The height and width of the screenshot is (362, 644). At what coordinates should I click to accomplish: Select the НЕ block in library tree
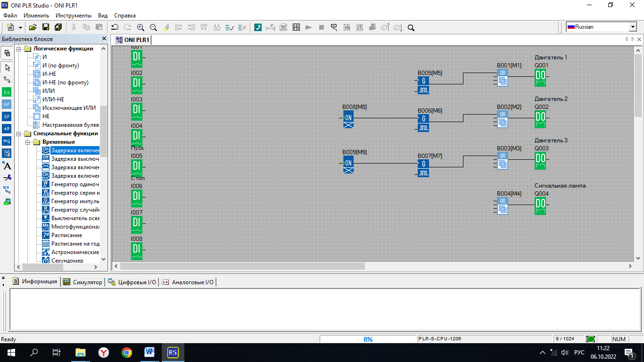[46, 116]
